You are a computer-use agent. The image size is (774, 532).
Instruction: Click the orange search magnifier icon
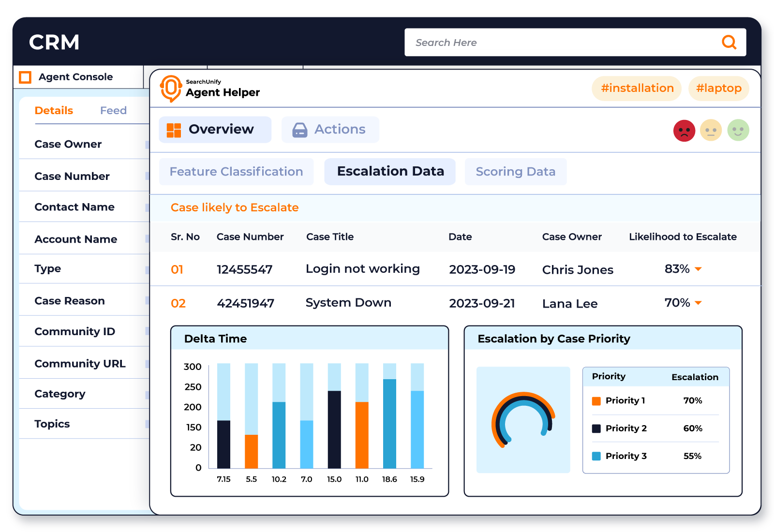(729, 43)
